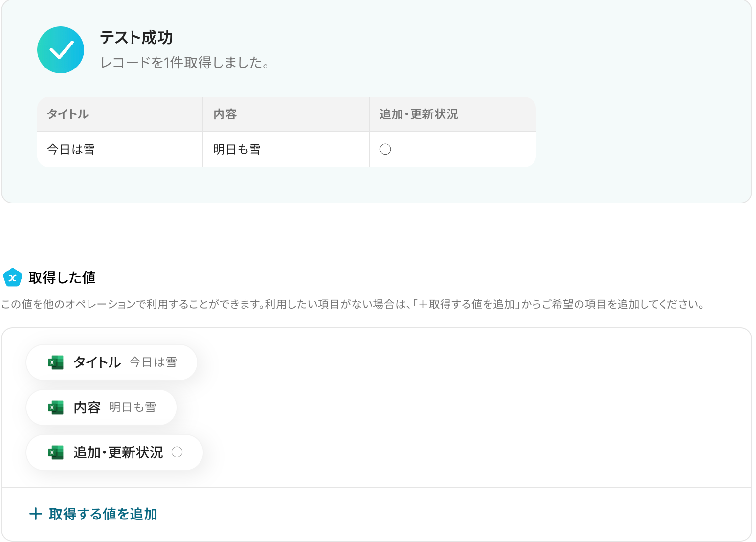
Task: Click the 明日も雪 table cell
Action: pyautogui.click(x=237, y=150)
